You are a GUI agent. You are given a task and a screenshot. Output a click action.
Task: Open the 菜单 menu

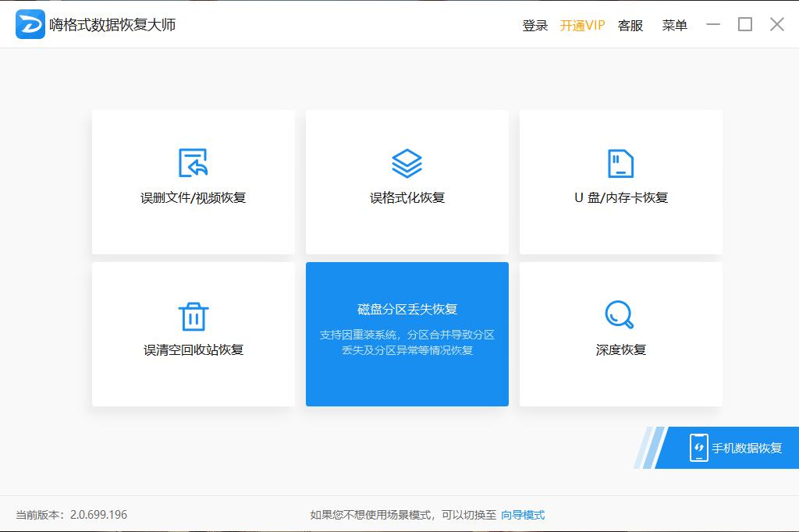pos(674,25)
